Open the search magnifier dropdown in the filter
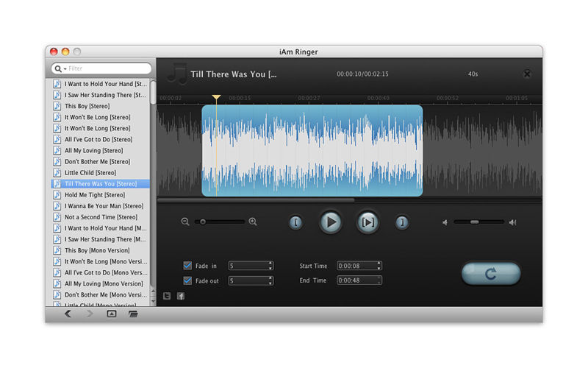The width and height of the screenshot is (588, 368). [x=60, y=68]
